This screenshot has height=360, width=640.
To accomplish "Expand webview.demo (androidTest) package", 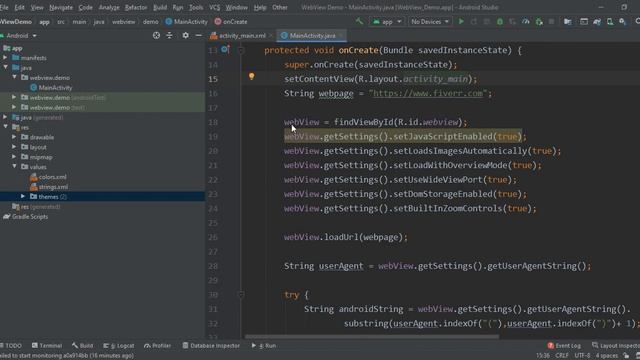I will 14,97.
